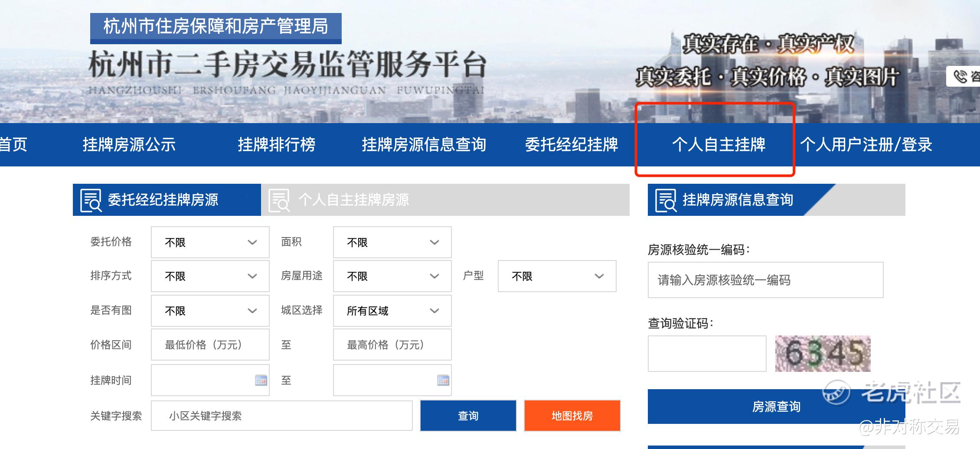Screen dimensions: 980x449
Task: Open 挂牌房源信息查询 in navigation bar
Action: [x=424, y=145]
